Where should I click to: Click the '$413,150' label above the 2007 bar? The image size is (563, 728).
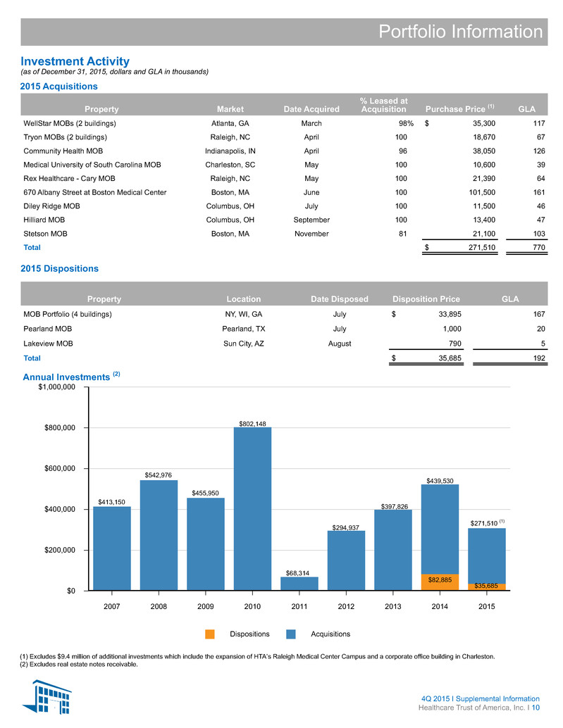tap(111, 502)
